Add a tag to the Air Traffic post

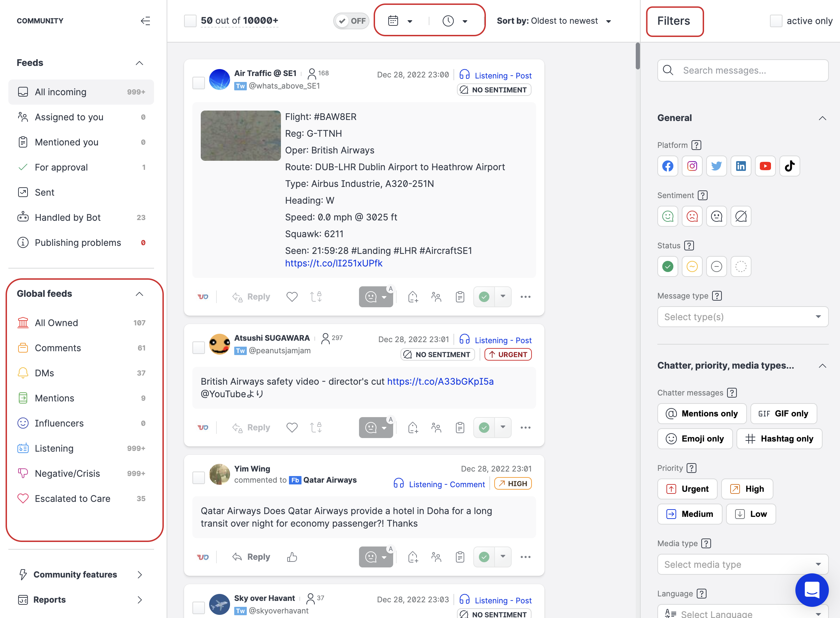413,296
